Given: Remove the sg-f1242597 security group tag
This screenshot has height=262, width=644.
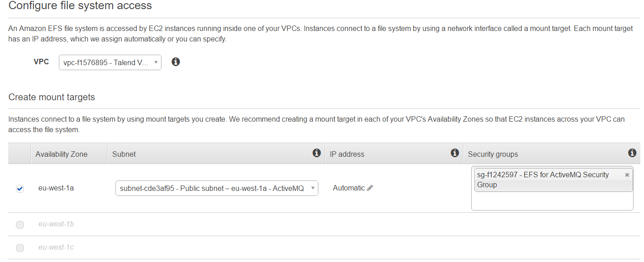Looking at the screenshot, I should point(627,175).
